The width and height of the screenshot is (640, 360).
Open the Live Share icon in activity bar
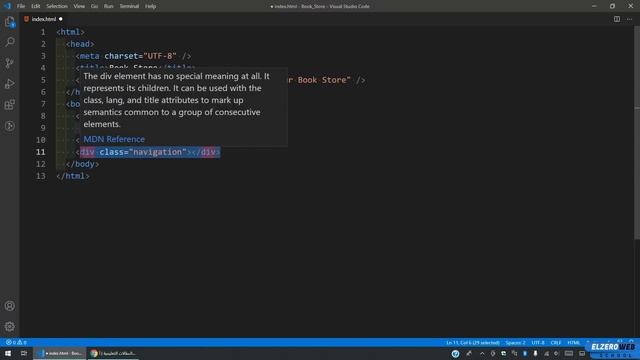click(x=10, y=126)
